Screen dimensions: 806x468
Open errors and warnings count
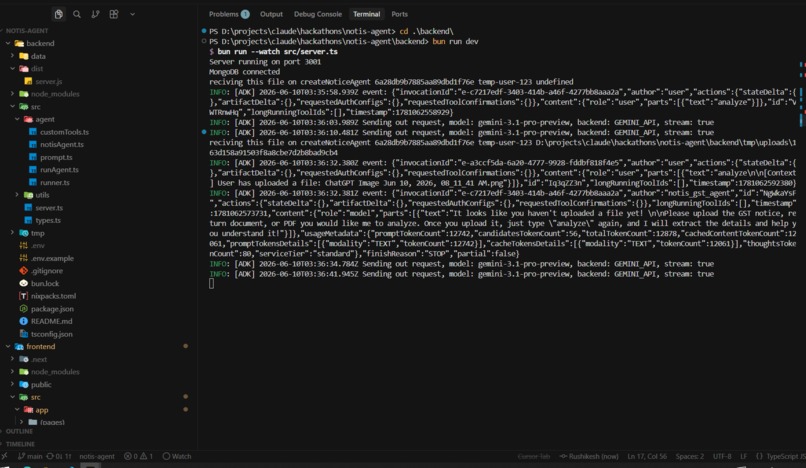[x=138, y=456]
